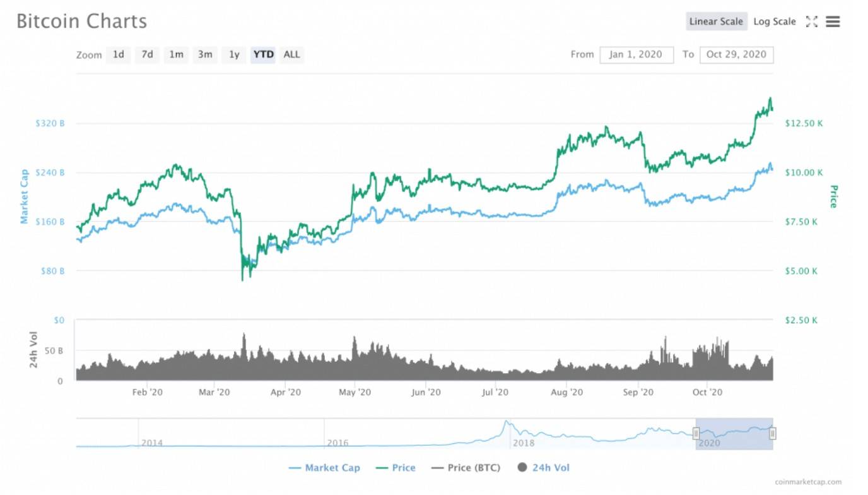868x495 pixels.
Task: Set zoom range to 1d
Action: [118, 54]
